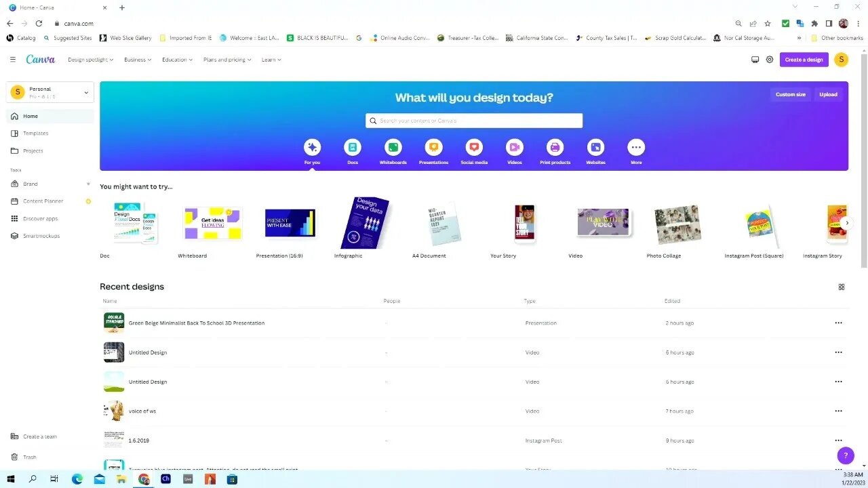This screenshot has height=488, width=868.
Task: Open the hamburger menu beside Canva logo
Action: click(x=12, y=60)
